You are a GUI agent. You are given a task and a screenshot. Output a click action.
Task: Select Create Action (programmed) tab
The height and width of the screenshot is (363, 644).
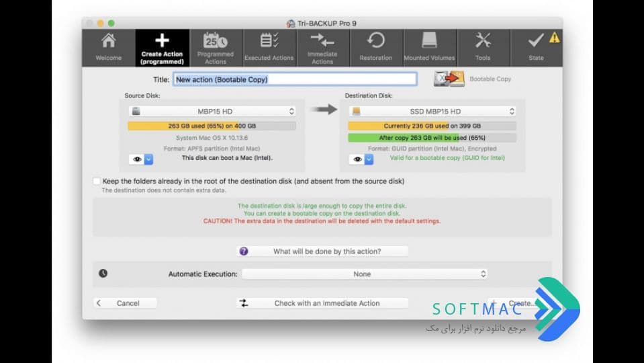click(162, 48)
